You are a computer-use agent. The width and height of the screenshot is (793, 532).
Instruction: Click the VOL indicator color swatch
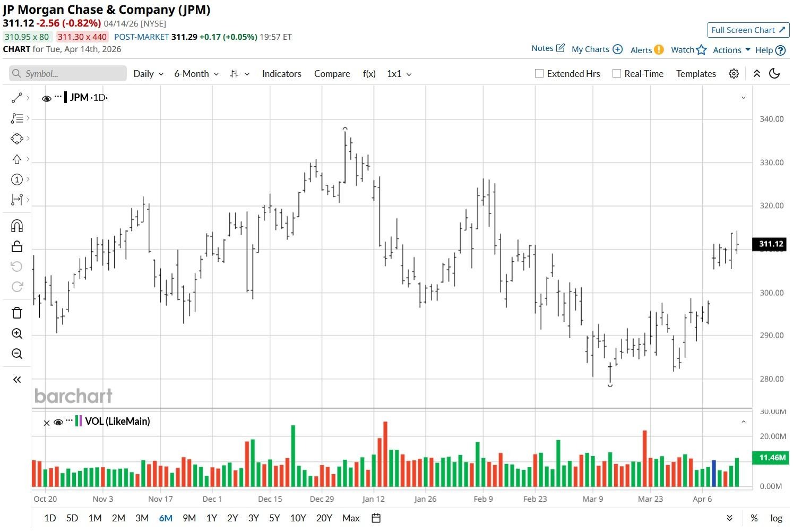coord(79,422)
